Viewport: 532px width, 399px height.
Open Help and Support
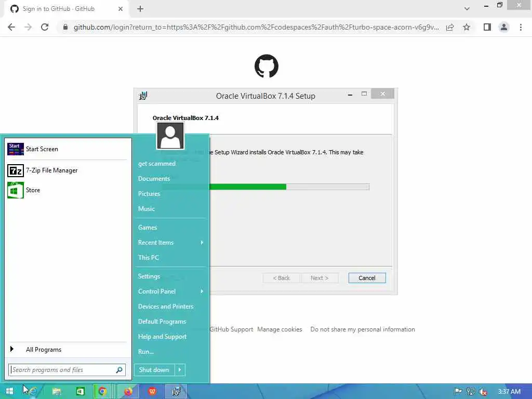[x=162, y=337]
